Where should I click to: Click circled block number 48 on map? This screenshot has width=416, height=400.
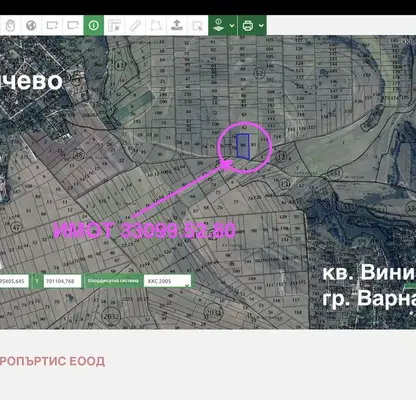[x=79, y=155]
